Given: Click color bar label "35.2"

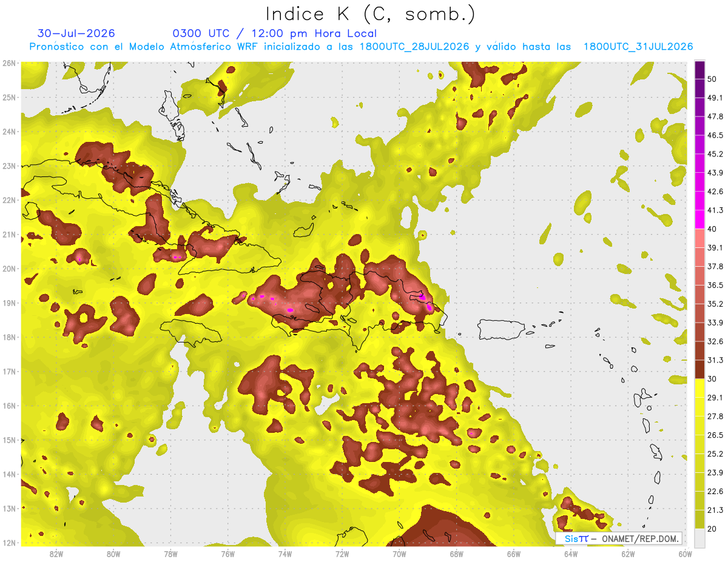Looking at the screenshot, I should (x=715, y=304).
